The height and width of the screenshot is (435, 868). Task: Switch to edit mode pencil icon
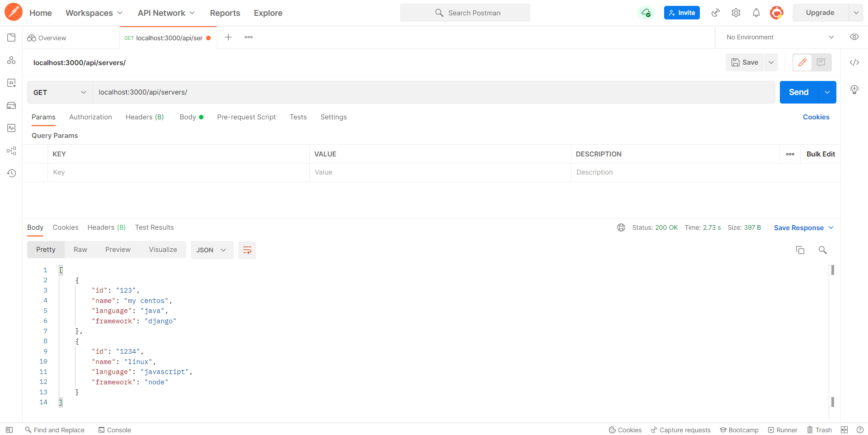[x=802, y=62]
